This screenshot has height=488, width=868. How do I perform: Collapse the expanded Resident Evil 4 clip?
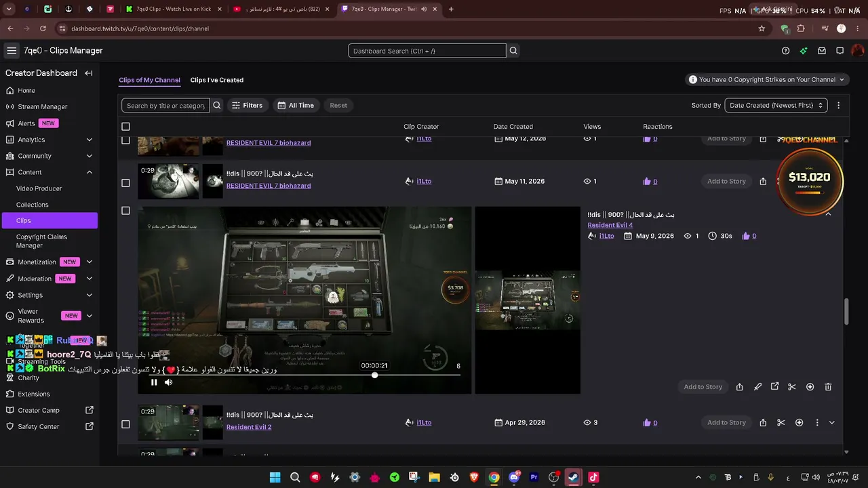click(828, 214)
